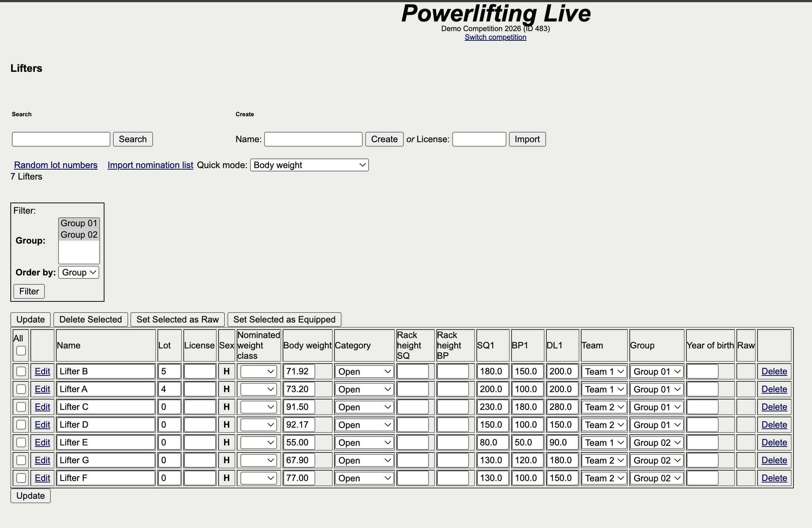
Task: Click BP1 field 50.0 for Lifter E
Action: pyautogui.click(x=528, y=442)
